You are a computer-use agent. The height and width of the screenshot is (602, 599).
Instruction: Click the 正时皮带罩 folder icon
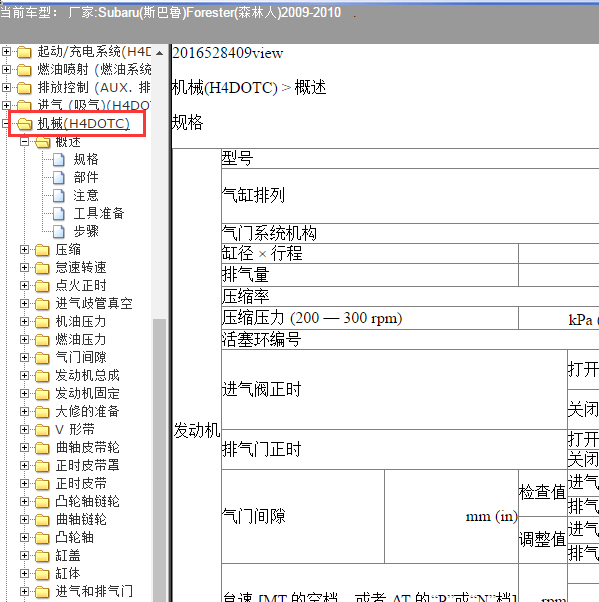42,466
